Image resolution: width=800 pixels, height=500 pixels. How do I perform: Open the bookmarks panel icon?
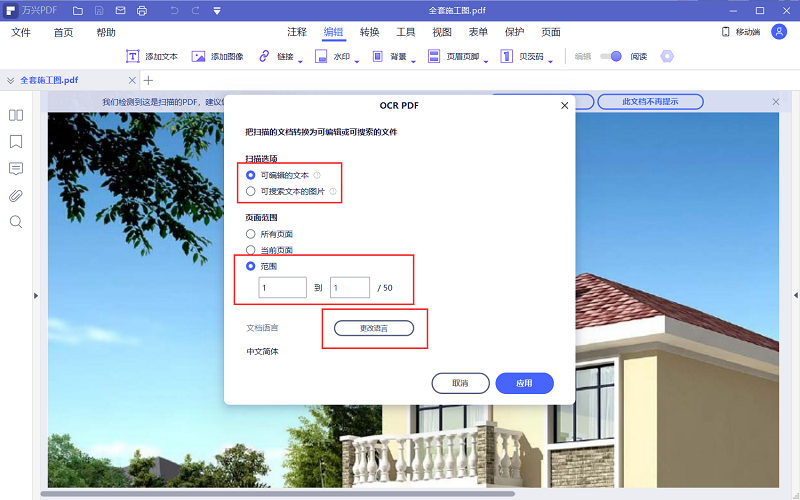(x=16, y=141)
